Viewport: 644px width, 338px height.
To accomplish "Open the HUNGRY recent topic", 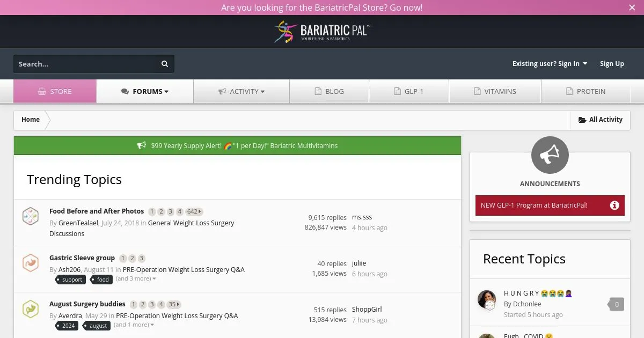I will 538,293.
